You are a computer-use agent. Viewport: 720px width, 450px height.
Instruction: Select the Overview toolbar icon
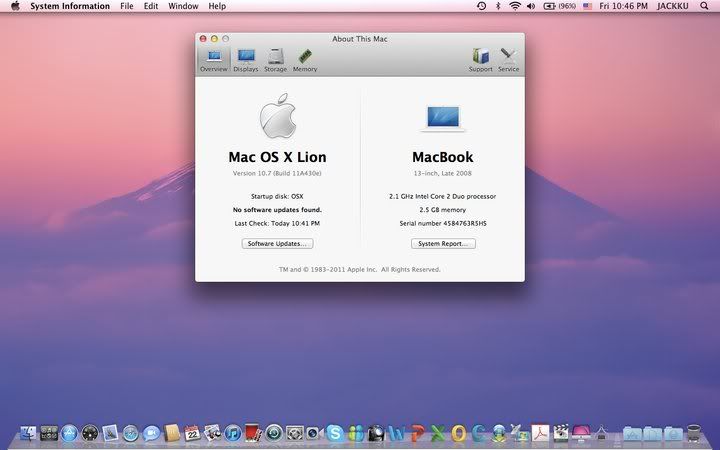pos(213,60)
